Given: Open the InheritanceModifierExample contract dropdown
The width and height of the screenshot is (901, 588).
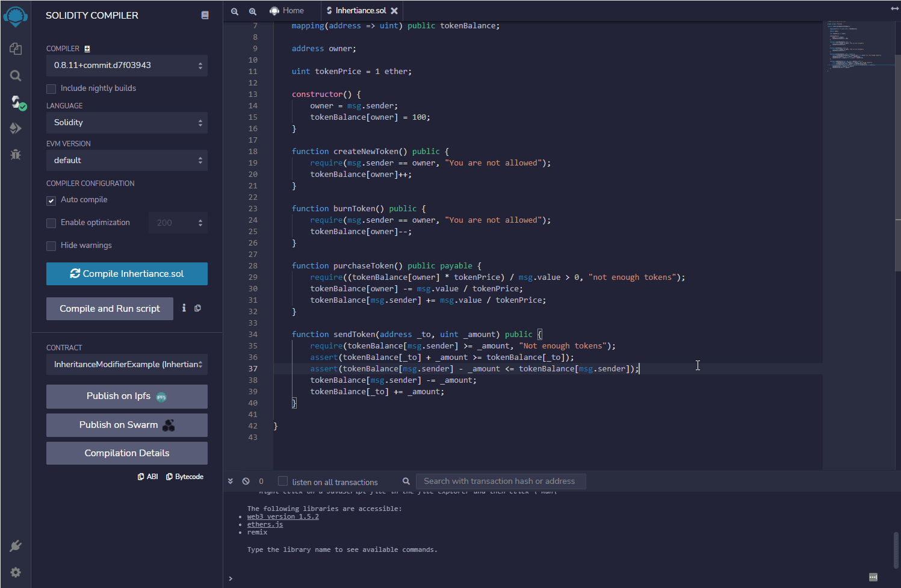Looking at the screenshot, I should [127, 365].
